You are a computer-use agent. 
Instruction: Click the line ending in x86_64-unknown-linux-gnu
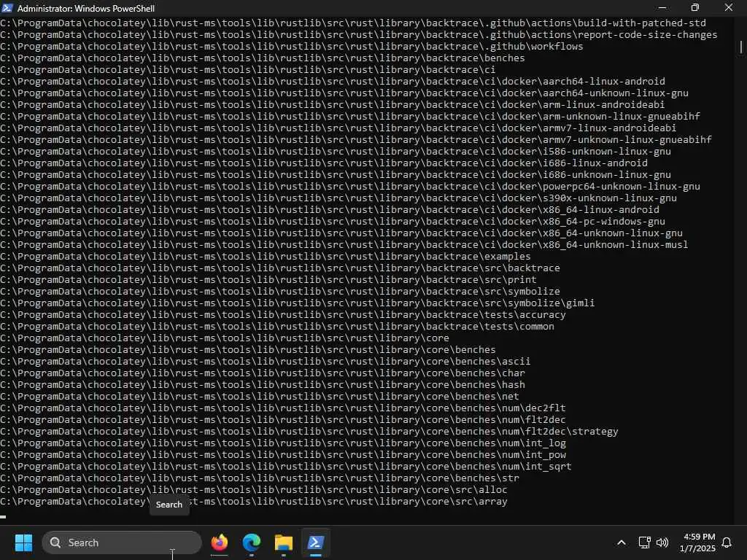(x=341, y=233)
